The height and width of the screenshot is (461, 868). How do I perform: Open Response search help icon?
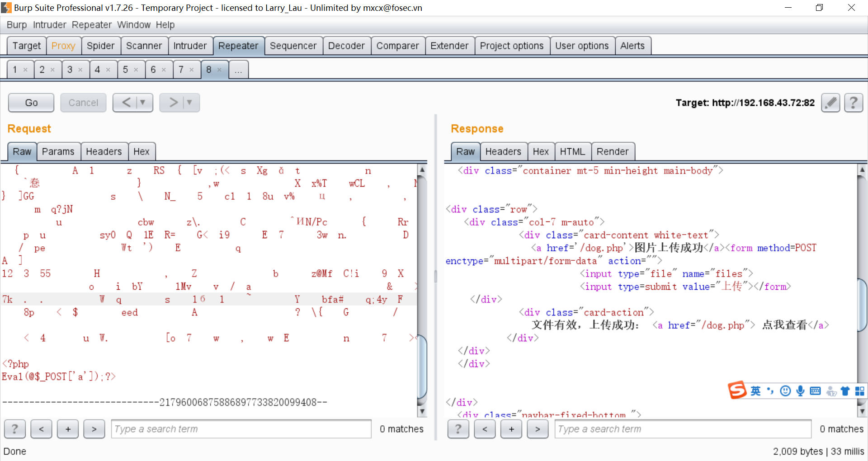[458, 429]
